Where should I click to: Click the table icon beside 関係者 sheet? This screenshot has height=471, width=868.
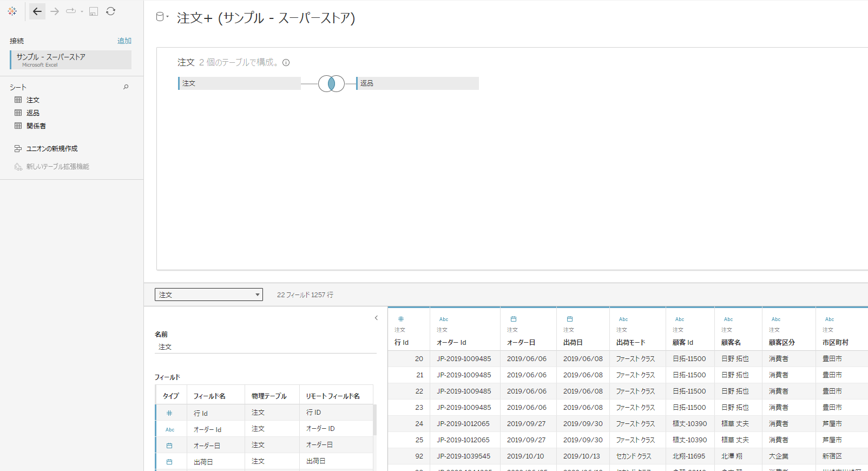coord(18,126)
